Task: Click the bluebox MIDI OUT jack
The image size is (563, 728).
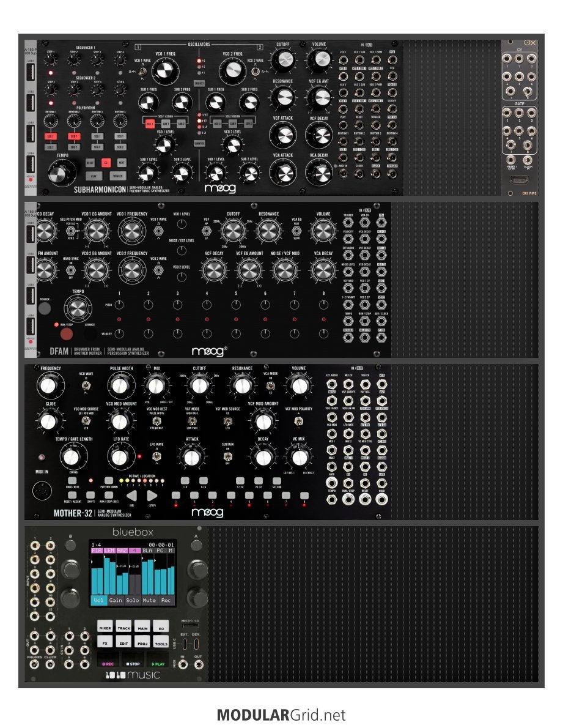Action: click(x=199, y=664)
